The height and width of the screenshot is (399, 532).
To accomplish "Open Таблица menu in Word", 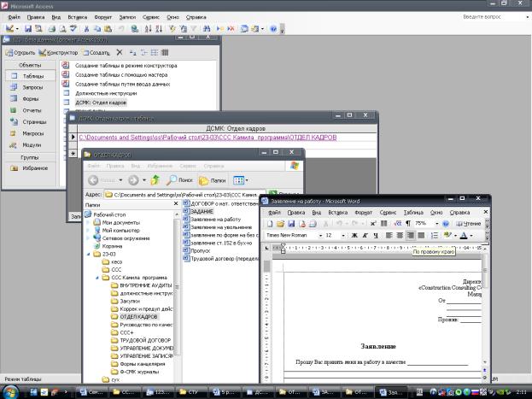I will tap(413, 212).
